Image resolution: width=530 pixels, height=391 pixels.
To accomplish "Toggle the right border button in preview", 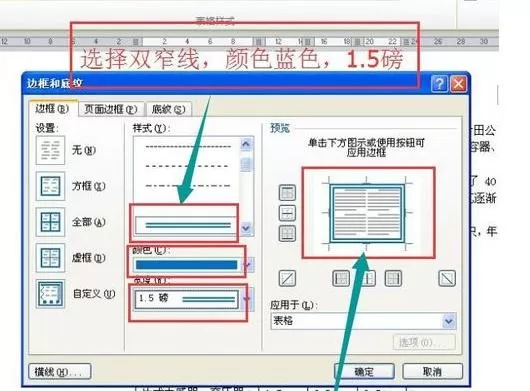I will [393, 278].
